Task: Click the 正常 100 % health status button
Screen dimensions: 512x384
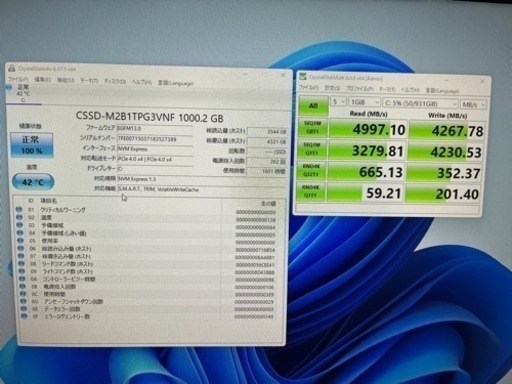Action: 32,145
